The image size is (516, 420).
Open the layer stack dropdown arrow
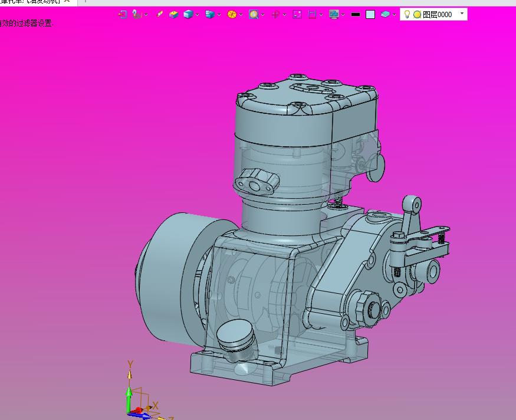tap(395, 15)
